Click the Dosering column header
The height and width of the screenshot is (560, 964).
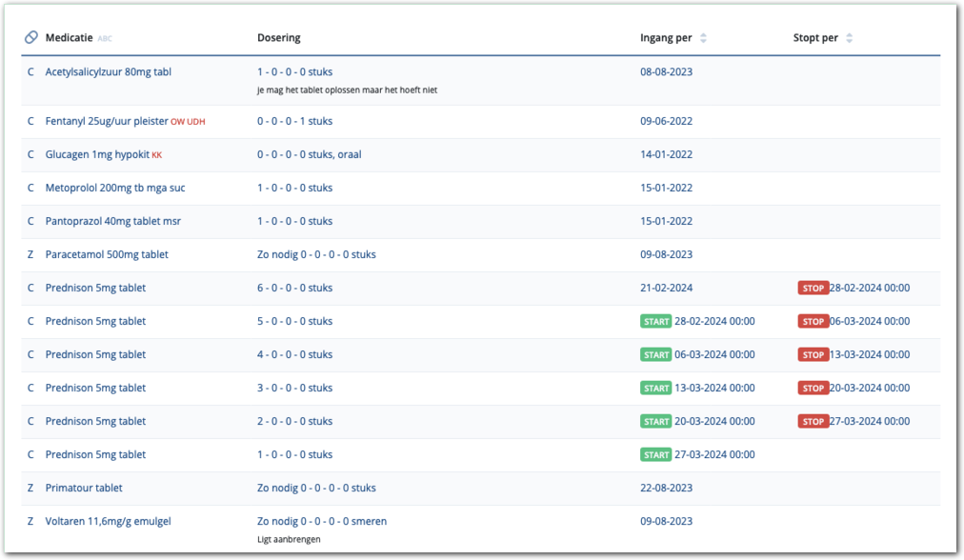coord(278,38)
